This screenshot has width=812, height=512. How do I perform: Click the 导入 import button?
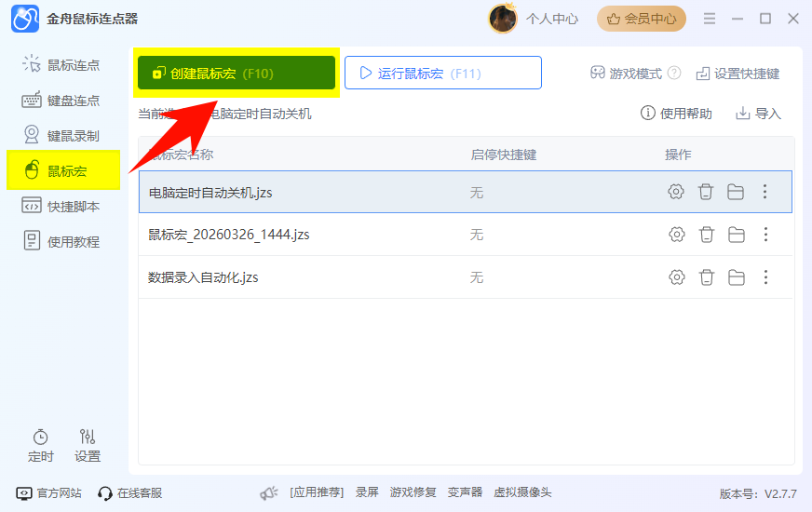click(758, 114)
